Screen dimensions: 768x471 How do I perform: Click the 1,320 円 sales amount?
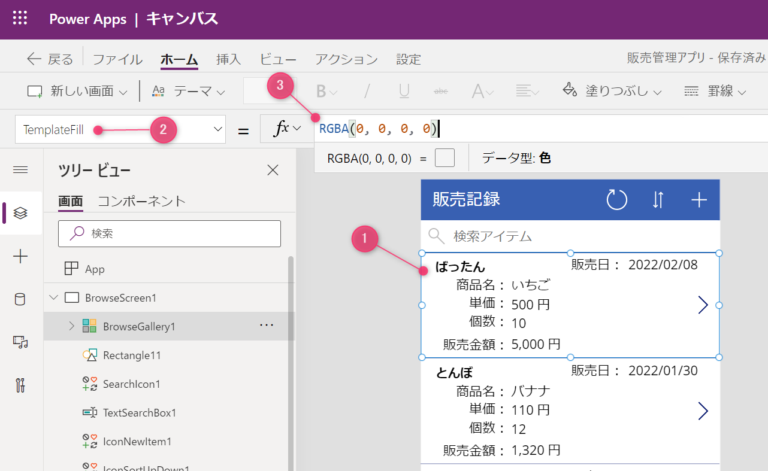pos(536,450)
